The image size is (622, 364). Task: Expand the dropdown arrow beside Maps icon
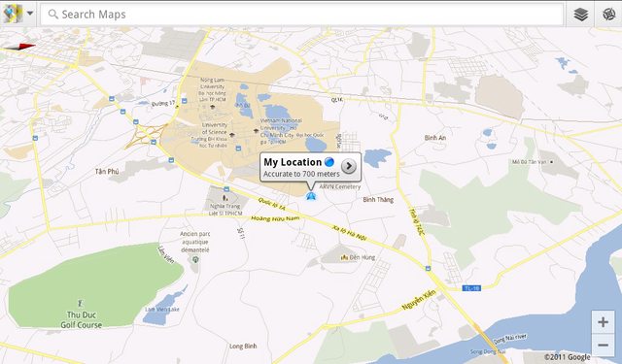click(x=30, y=13)
